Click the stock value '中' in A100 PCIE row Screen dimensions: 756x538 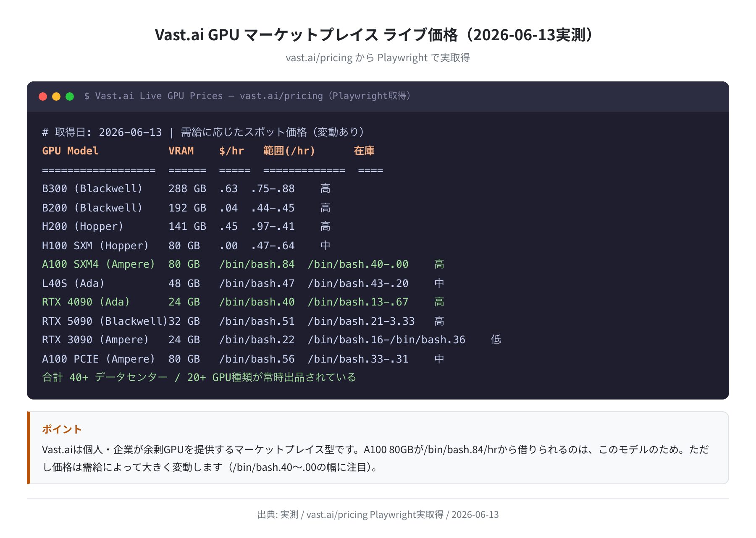(439, 358)
